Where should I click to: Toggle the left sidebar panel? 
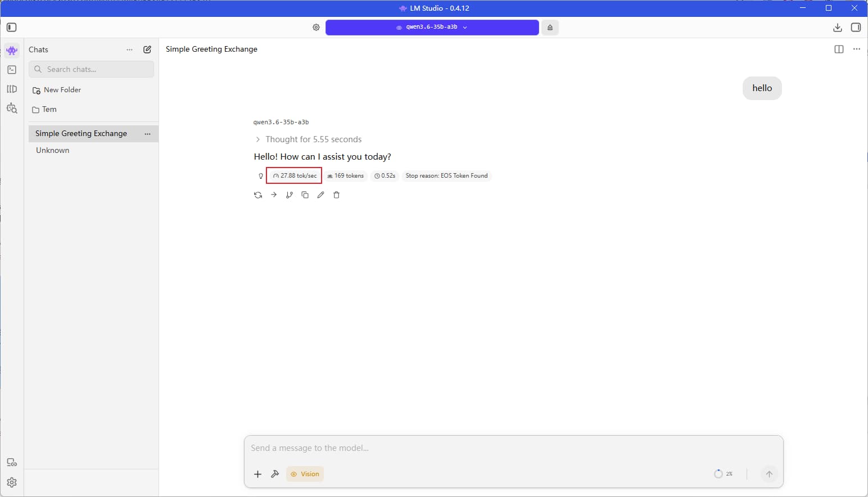[12, 28]
